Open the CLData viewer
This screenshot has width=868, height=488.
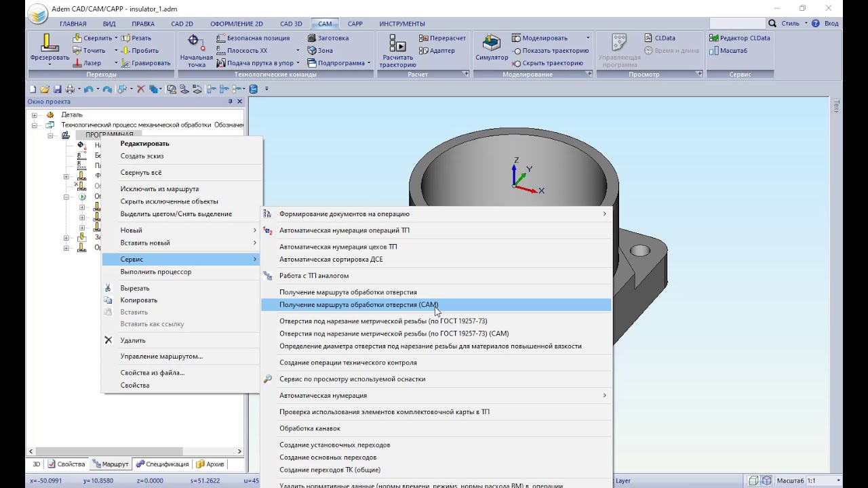(658, 38)
